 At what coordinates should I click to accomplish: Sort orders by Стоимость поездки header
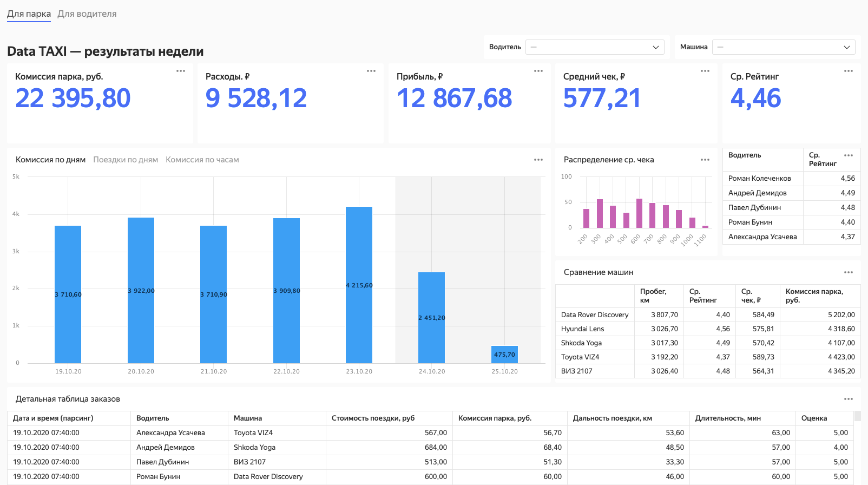pyautogui.click(x=389, y=418)
